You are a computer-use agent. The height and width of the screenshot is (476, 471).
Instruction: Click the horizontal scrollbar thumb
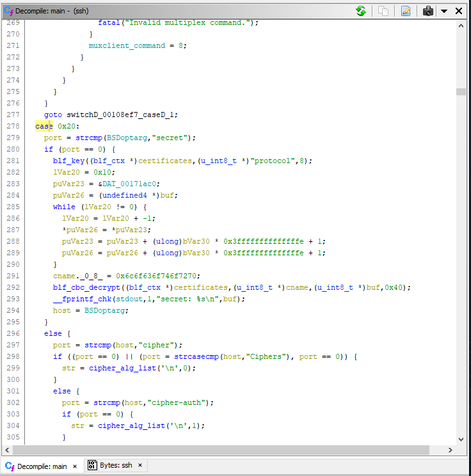pyautogui.click(x=221, y=450)
